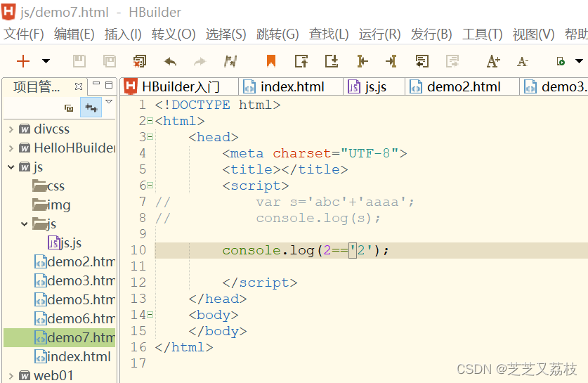This screenshot has width=588, height=383.
Task: Toggle link with editor button
Action: (91, 108)
